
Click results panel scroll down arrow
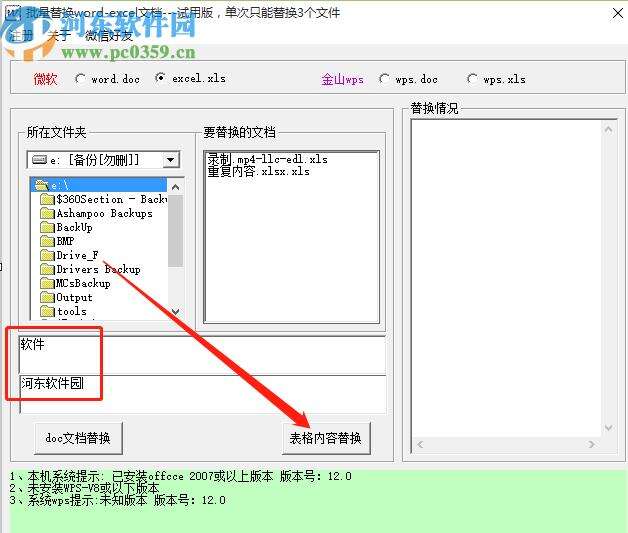608,428
